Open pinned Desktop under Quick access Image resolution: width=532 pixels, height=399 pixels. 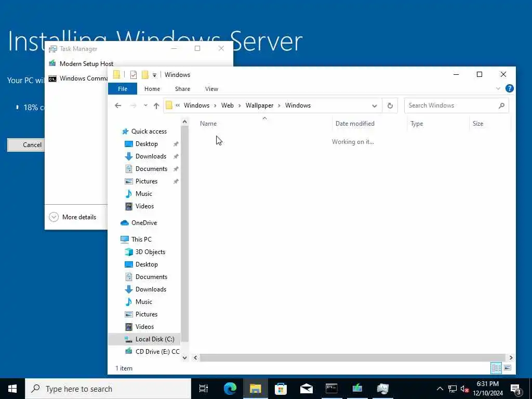147,144
